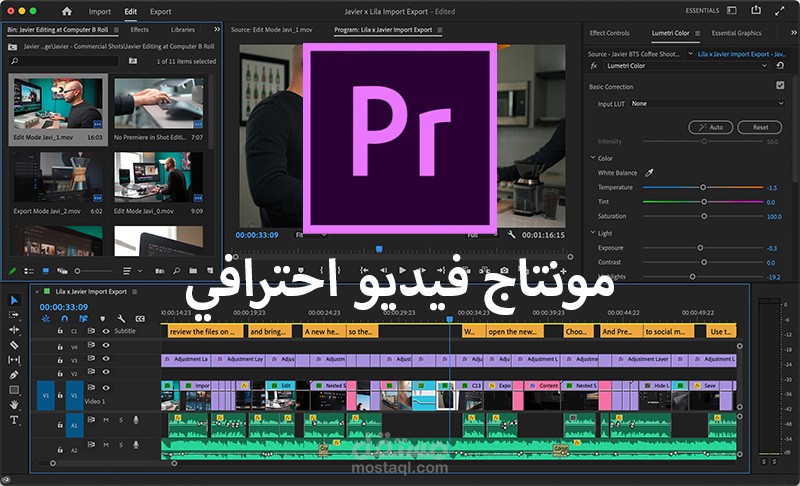
Task: Open the Essential Graphics tab
Action: 736,33
